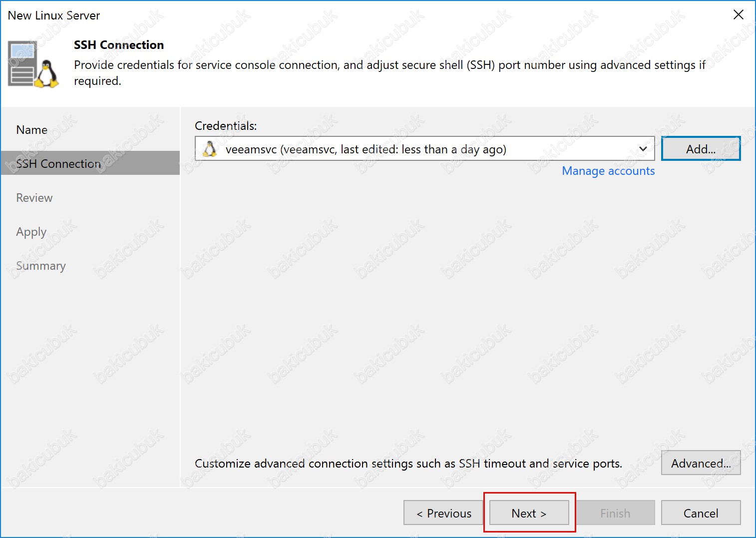This screenshot has height=538, width=756.
Task: Proceed with the Next button
Action: tap(529, 513)
